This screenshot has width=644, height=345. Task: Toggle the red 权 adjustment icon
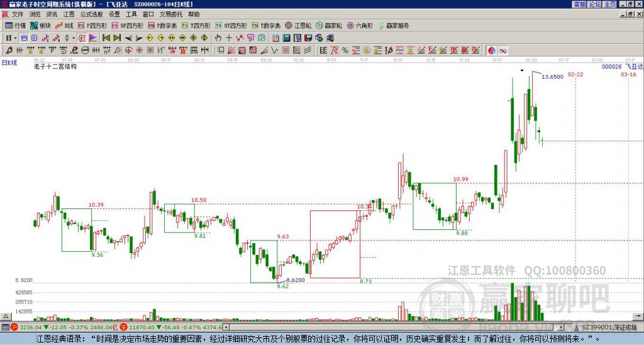(82, 38)
